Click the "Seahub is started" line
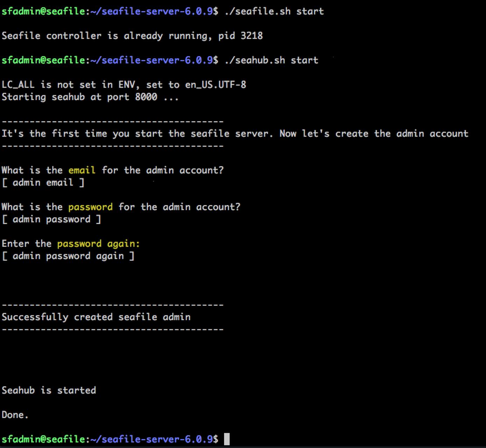Screen dimensions: 486x448 tap(49, 390)
